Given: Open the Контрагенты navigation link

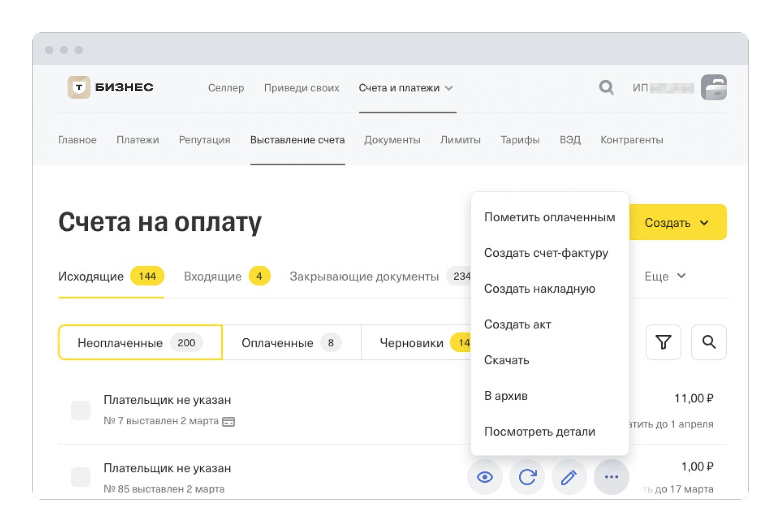Looking at the screenshot, I should 631,140.
